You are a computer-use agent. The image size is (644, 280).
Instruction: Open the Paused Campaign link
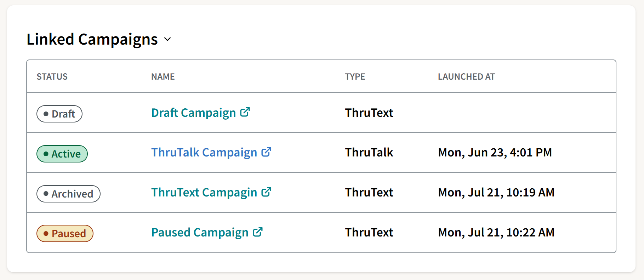pyautogui.click(x=200, y=233)
